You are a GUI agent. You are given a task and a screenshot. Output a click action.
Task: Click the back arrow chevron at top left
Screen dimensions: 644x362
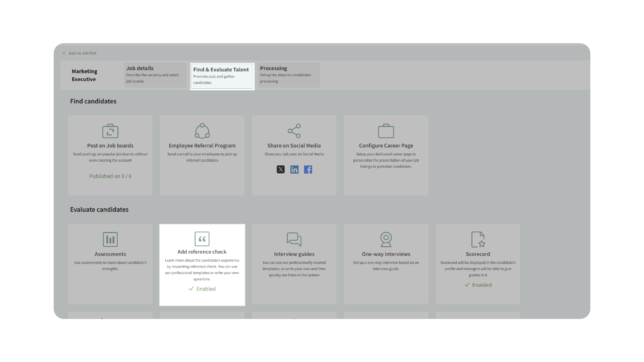[x=64, y=53]
